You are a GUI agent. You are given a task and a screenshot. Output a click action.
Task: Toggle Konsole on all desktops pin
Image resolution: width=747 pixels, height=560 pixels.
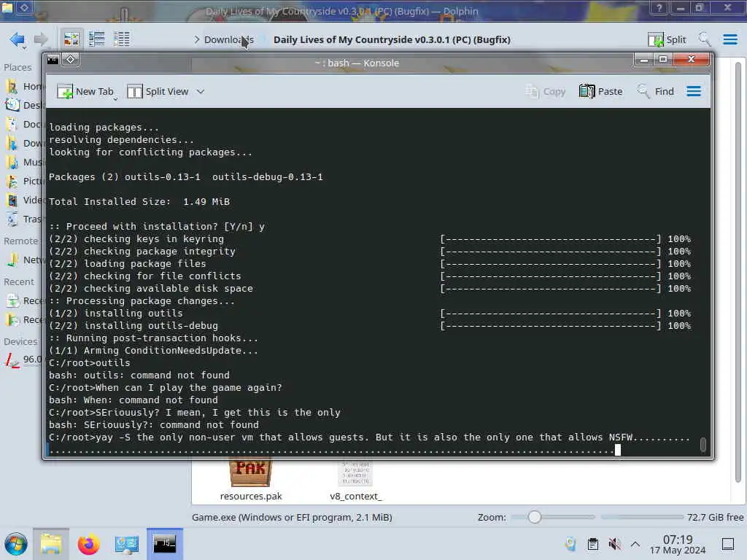[71, 60]
